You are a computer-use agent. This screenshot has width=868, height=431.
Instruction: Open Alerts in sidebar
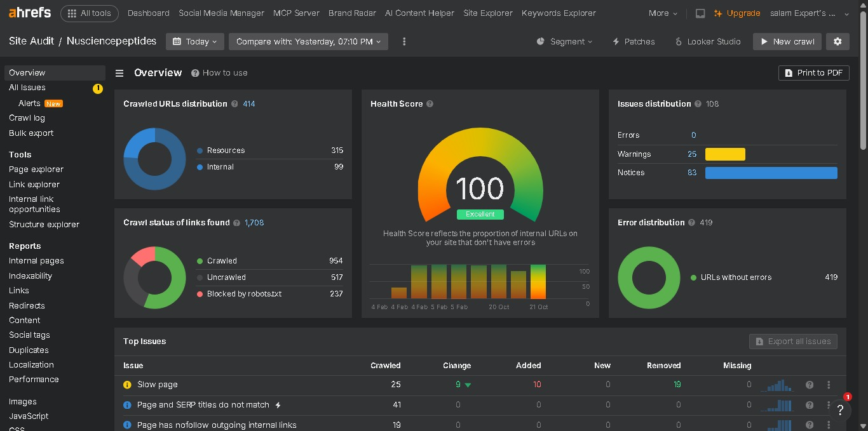coord(29,103)
